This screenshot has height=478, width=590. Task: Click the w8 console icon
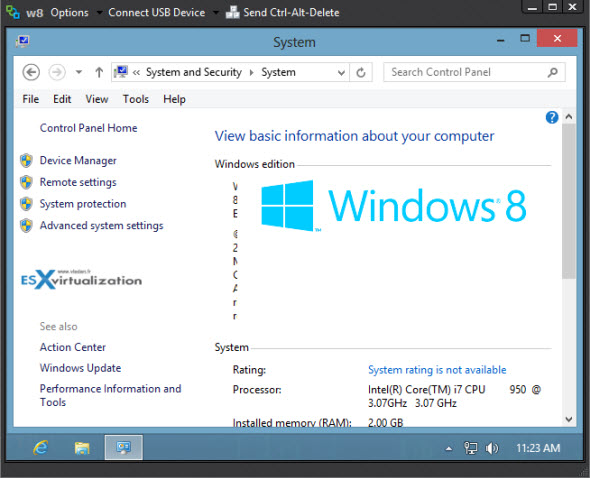coord(13,12)
